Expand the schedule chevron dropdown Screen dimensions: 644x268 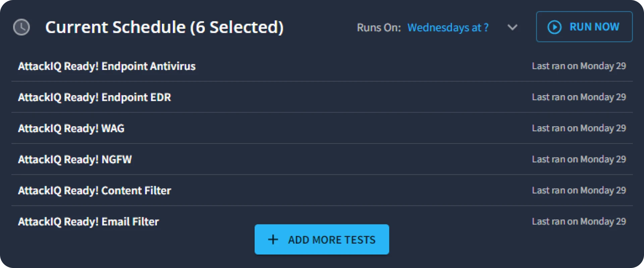coord(512,27)
